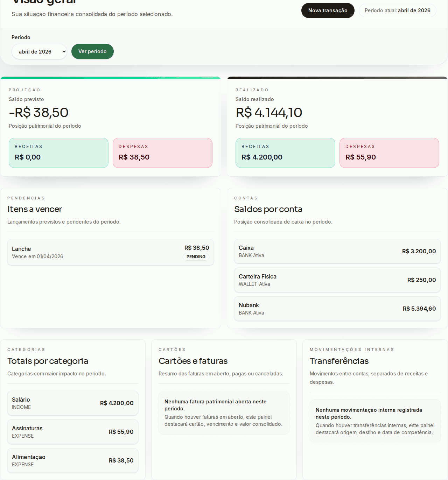
Task: Select the Salário income category
Action: [x=73, y=403]
